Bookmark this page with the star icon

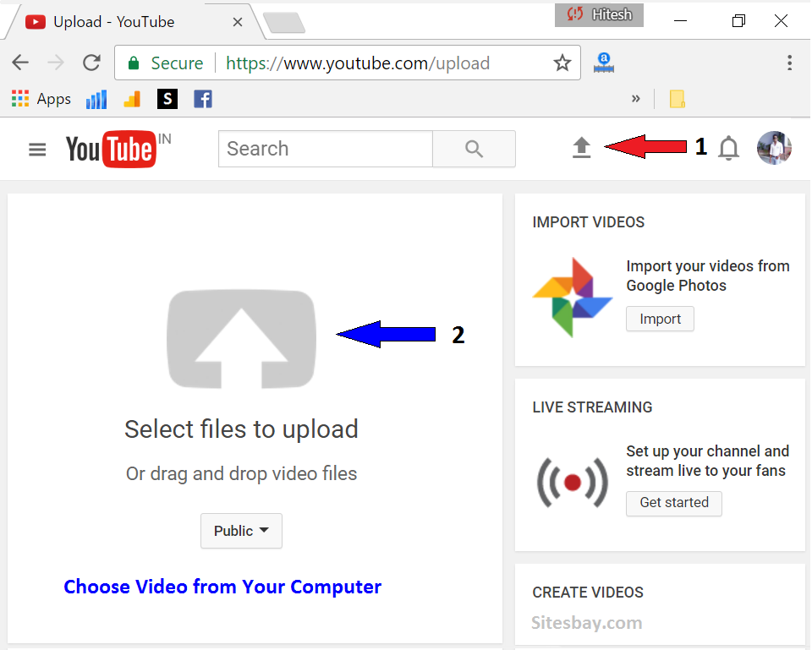(x=562, y=63)
